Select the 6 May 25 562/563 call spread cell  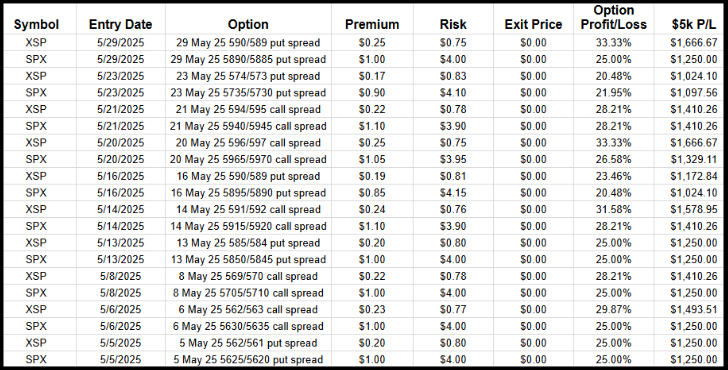coord(248,310)
